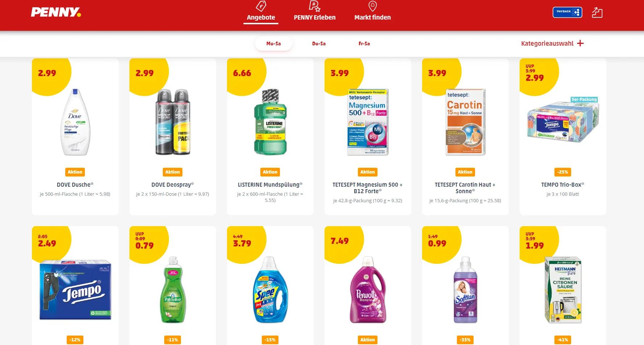Click the plus icon beside Kategorieauswahl

click(x=580, y=43)
